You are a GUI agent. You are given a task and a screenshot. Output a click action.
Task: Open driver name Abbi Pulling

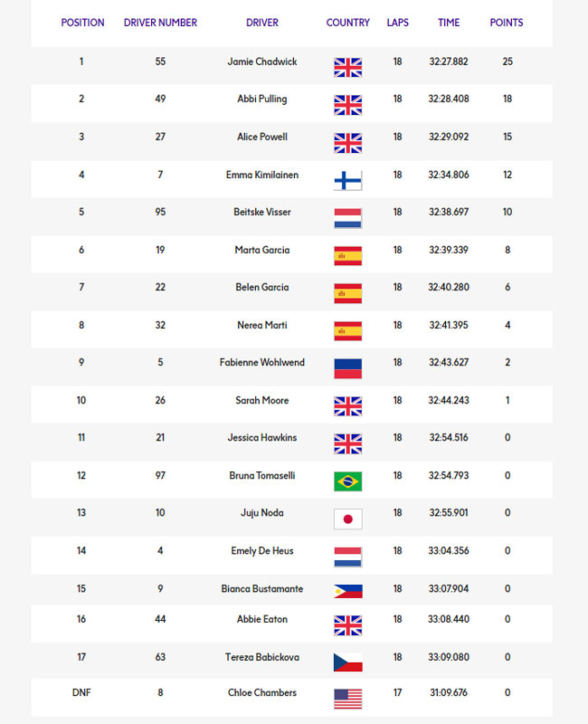click(262, 99)
